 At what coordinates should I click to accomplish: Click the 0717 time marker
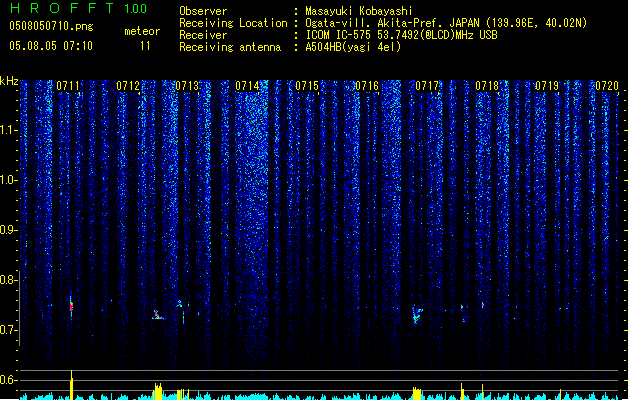pos(427,86)
